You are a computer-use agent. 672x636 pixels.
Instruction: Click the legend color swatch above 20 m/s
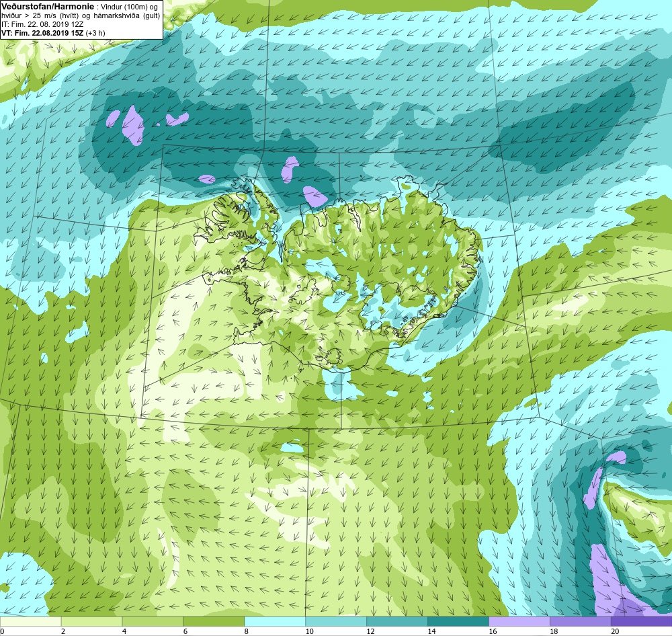[x=642, y=621]
